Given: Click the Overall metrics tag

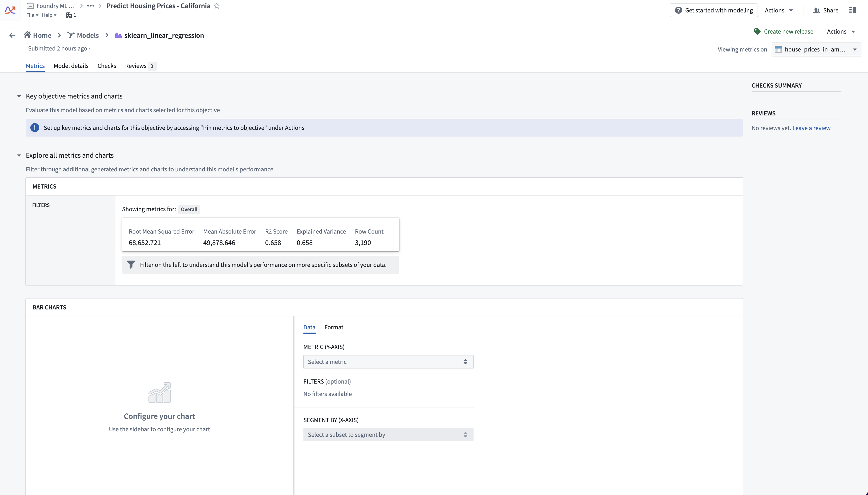Looking at the screenshot, I should 189,209.
